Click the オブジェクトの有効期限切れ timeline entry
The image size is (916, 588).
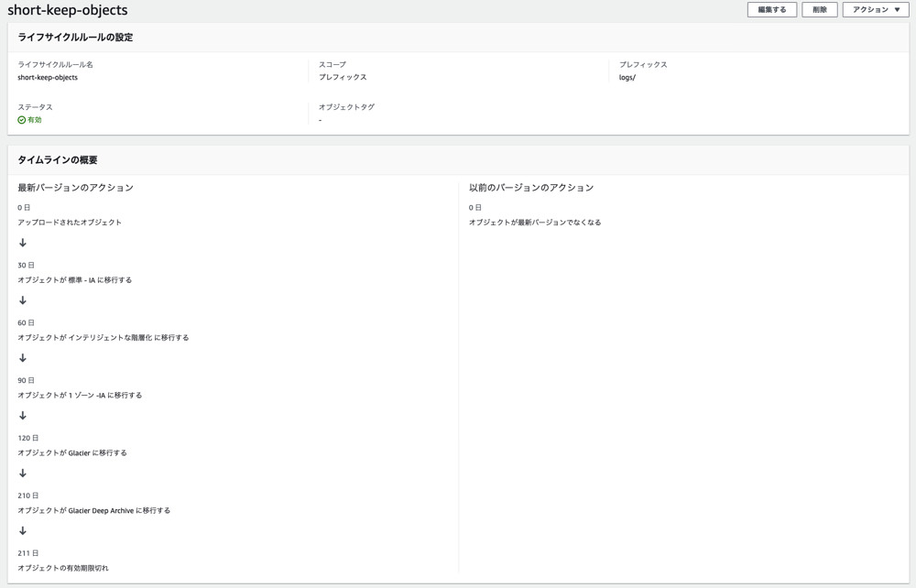[x=62, y=569]
